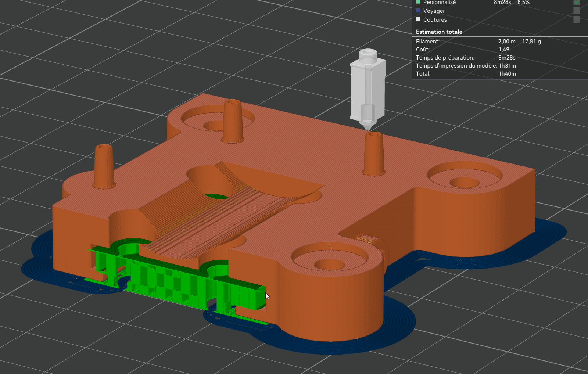Select the Personnalisé legend label
This screenshot has height=374, width=588.
[439, 2]
